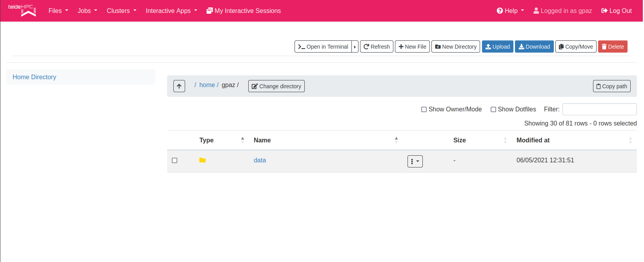644x262 pixels.
Task: Delete selected files
Action: pyautogui.click(x=612, y=47)
